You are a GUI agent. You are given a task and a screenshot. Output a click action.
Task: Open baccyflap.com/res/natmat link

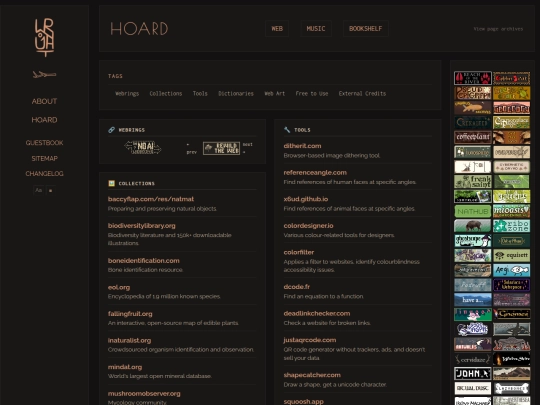click(151, 199)
